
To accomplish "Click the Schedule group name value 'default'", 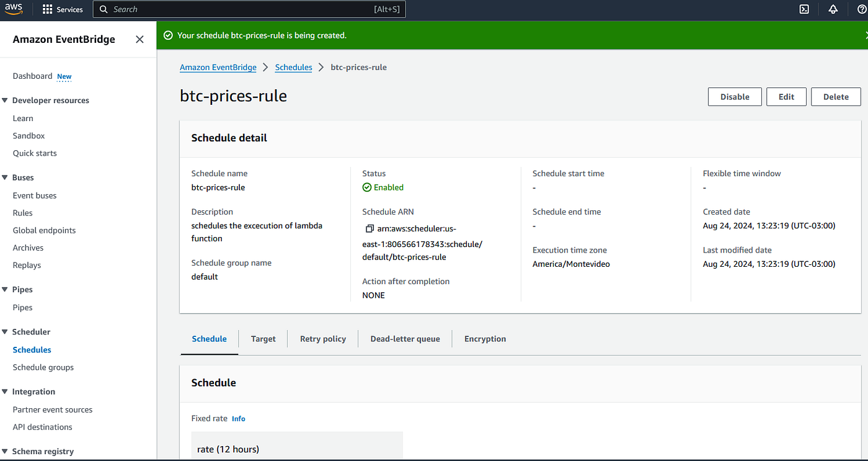I will point(205,277).
